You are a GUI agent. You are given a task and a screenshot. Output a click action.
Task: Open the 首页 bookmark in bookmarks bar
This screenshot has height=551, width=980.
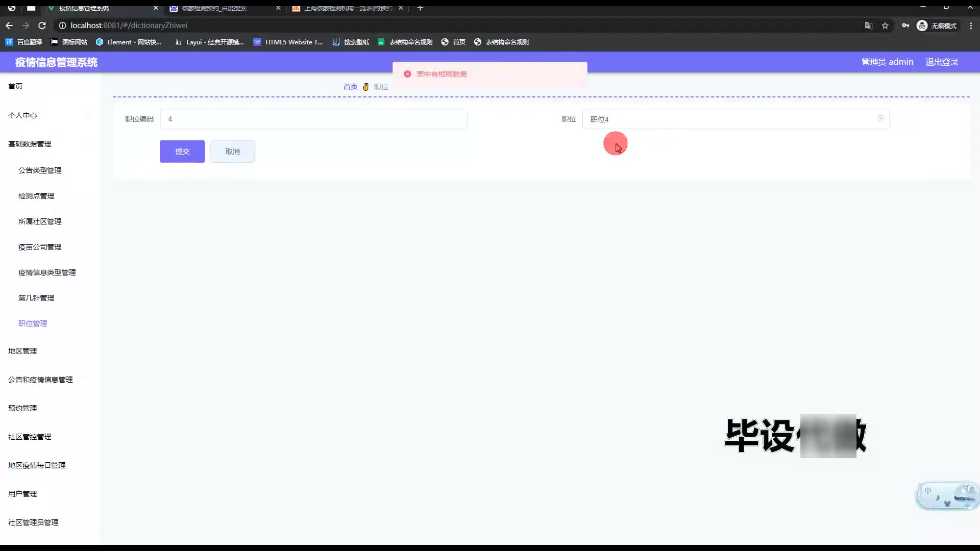pyautogui.click(x=453, y=42)
